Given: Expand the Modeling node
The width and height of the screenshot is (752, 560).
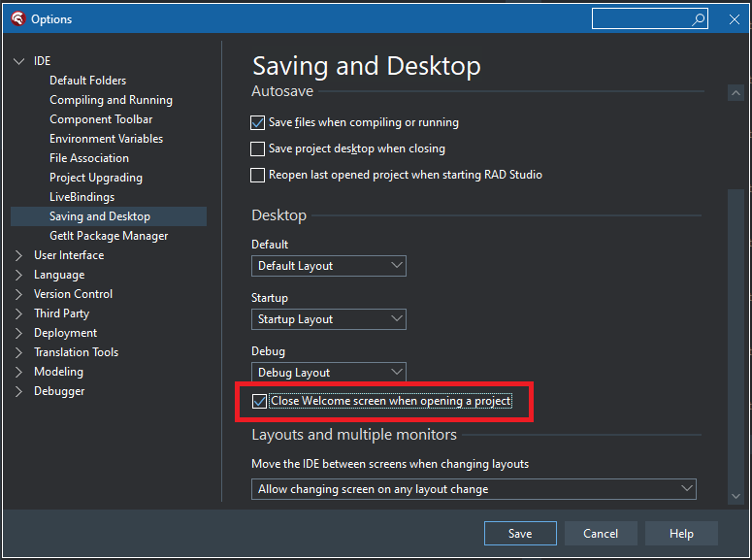Looking at the screenshot, I should pos(18,372).
